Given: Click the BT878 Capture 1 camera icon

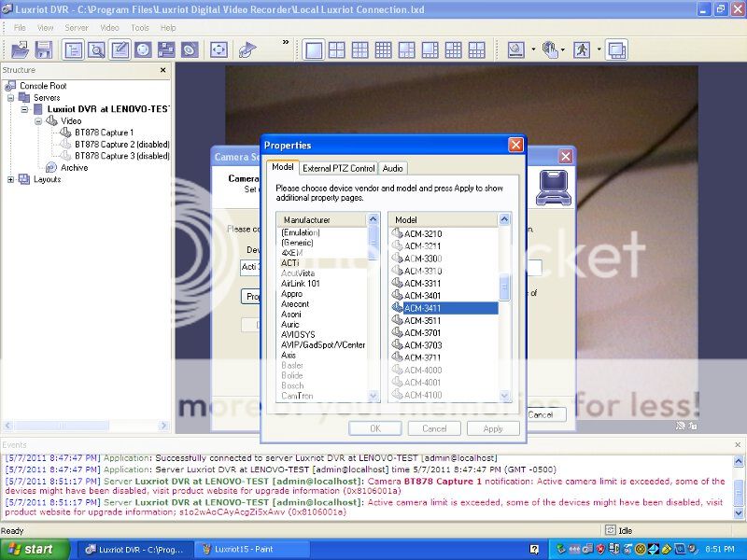Looking at the screenshot, I should coord(65,133).
